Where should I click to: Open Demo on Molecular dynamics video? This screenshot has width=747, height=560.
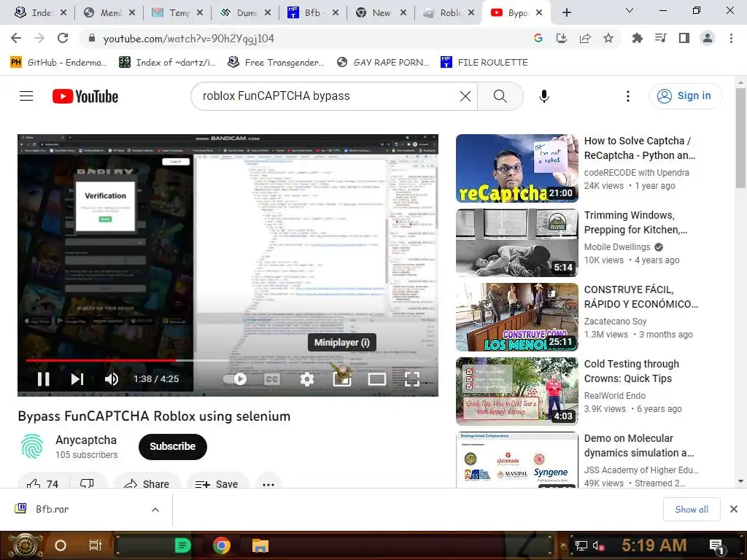coord(517,460)
